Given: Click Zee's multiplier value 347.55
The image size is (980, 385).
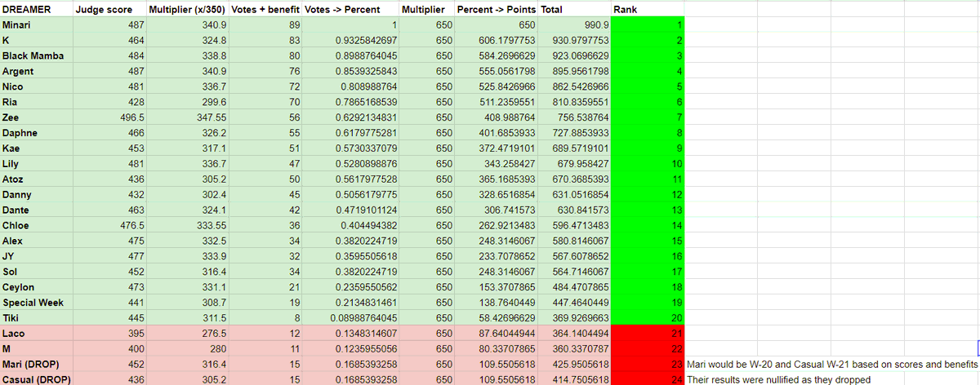Looking at the screenshot, I should [189, 118].
